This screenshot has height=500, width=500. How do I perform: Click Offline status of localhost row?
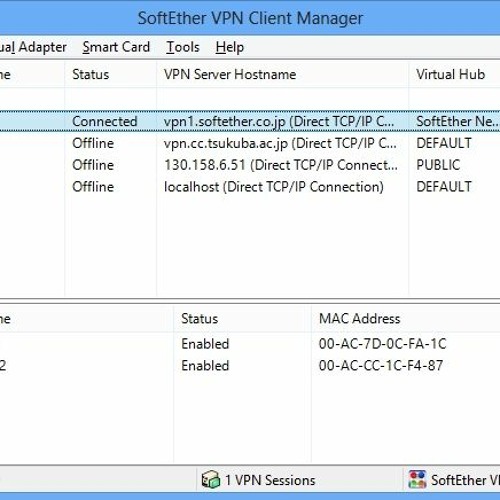(x=93, y=187)
